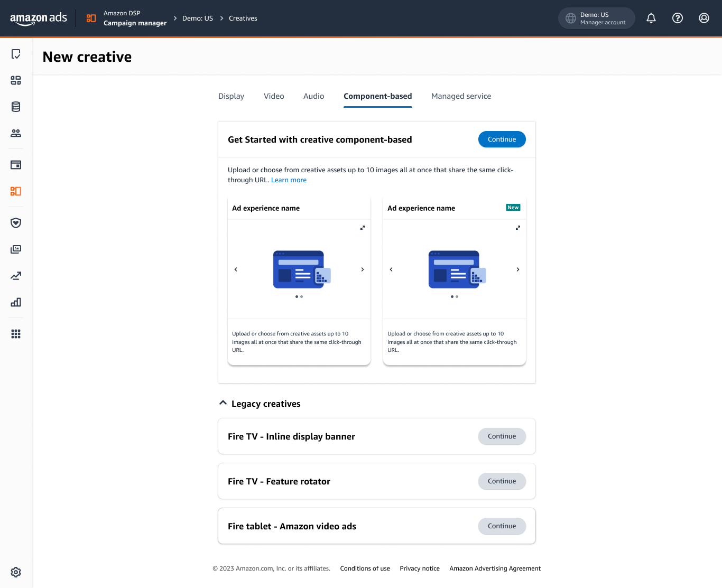Open the settings gear at sidebar bottom

(x=15, y=572)
